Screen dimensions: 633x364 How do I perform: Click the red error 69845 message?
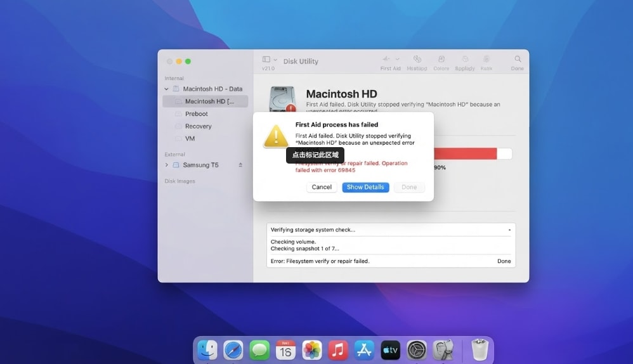click(x=351, y=167)
